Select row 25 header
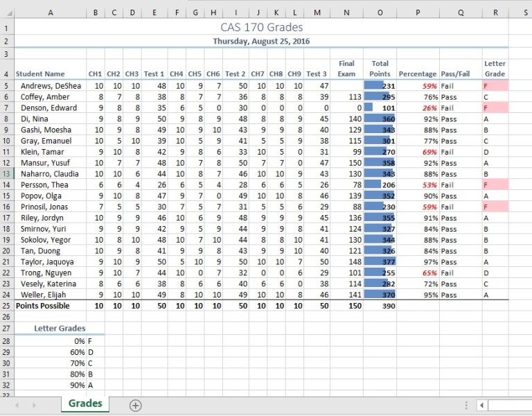The height and width of the screenshot is (416, 532). click(7, 306)
